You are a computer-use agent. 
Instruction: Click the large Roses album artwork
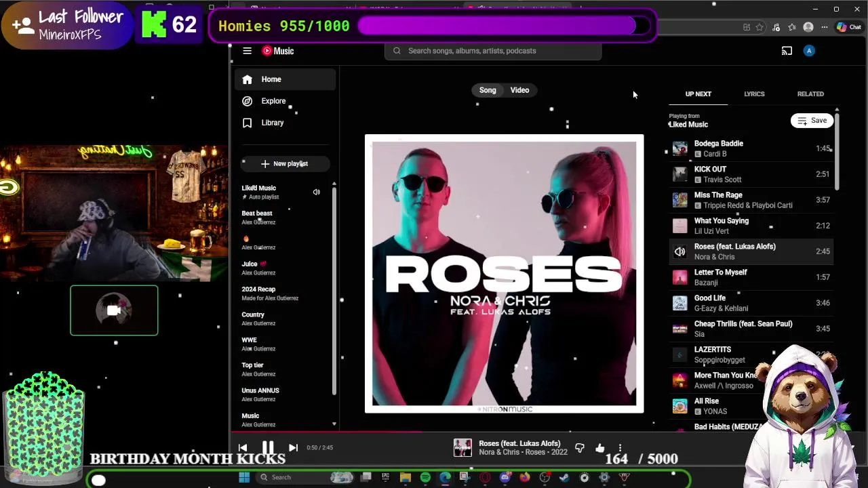(x=504, y=274)
